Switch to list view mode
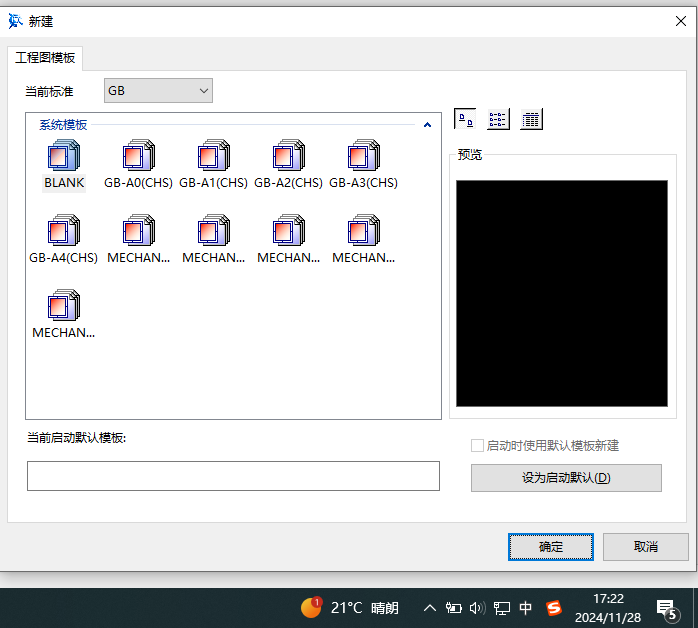The image size is (698, 628). click(x=498, y=119)
